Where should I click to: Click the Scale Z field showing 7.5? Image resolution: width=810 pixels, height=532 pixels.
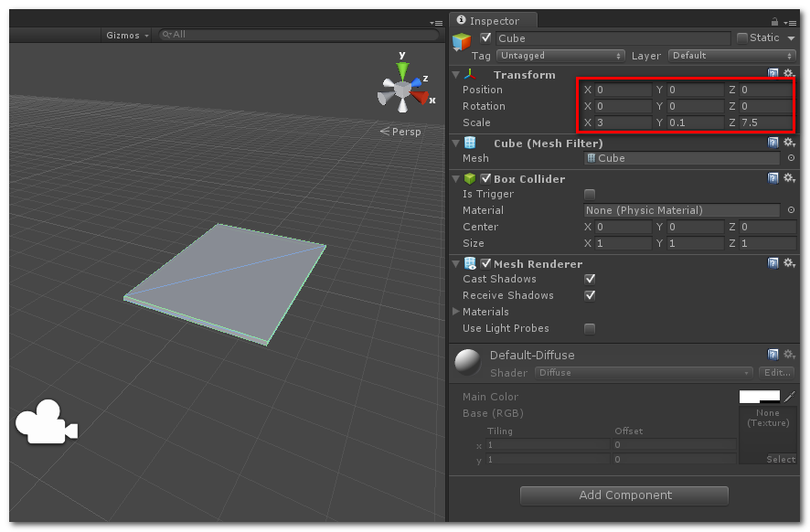pos(767,122)
